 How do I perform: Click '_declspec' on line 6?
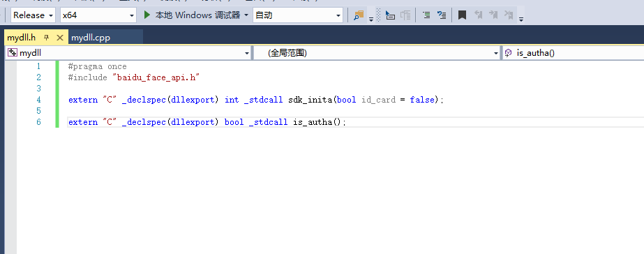click(x=144, y=122)
